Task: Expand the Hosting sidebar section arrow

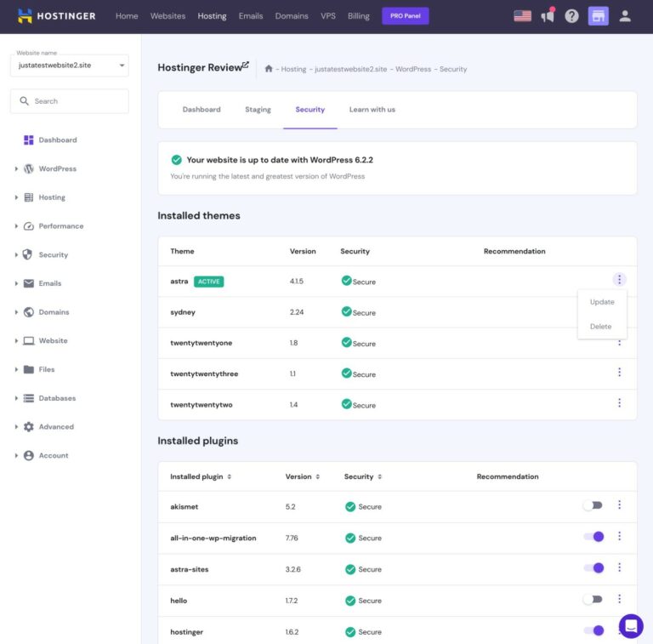Action: 16,197
